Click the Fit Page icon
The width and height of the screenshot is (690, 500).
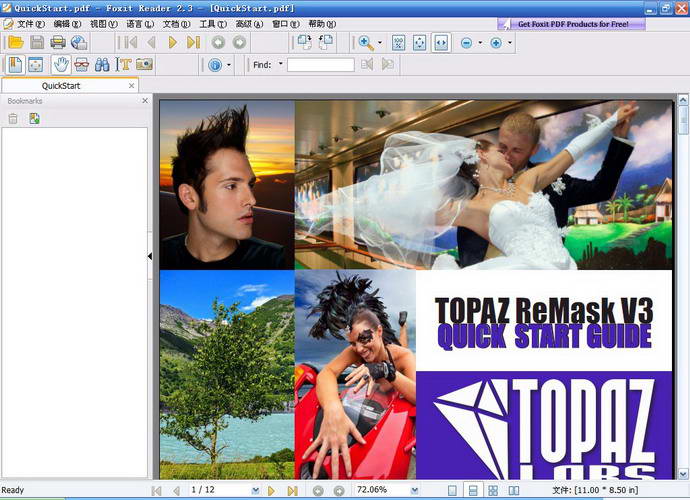(x=420, y=43)
